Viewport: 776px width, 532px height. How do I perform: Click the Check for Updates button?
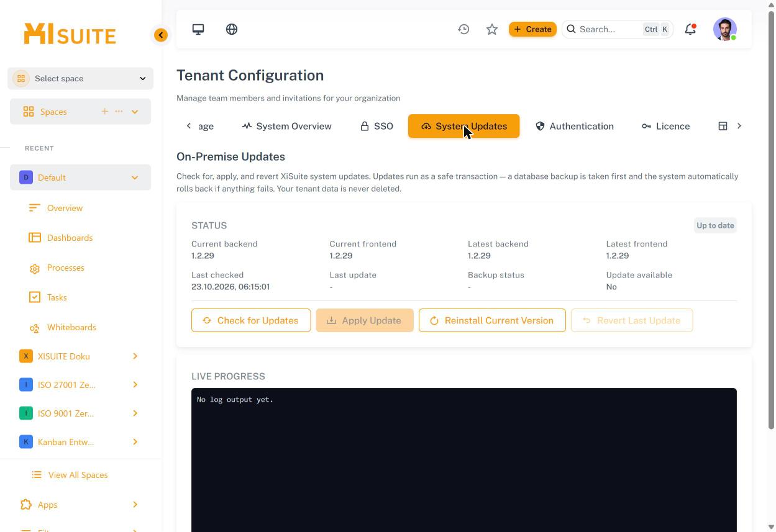(x=251, y=320)
